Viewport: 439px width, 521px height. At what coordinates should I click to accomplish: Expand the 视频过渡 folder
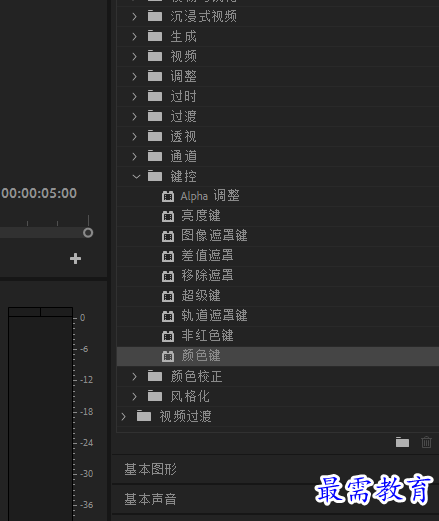124,416
